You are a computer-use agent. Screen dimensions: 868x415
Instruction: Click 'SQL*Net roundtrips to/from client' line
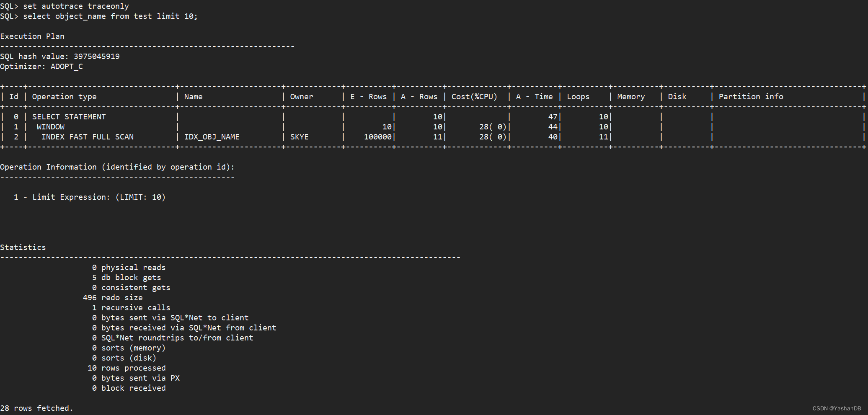tap(173, 338)
